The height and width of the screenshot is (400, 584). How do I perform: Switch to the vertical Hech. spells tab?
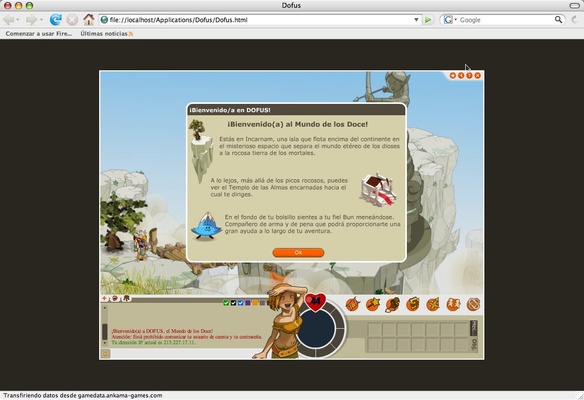[474, 328]
